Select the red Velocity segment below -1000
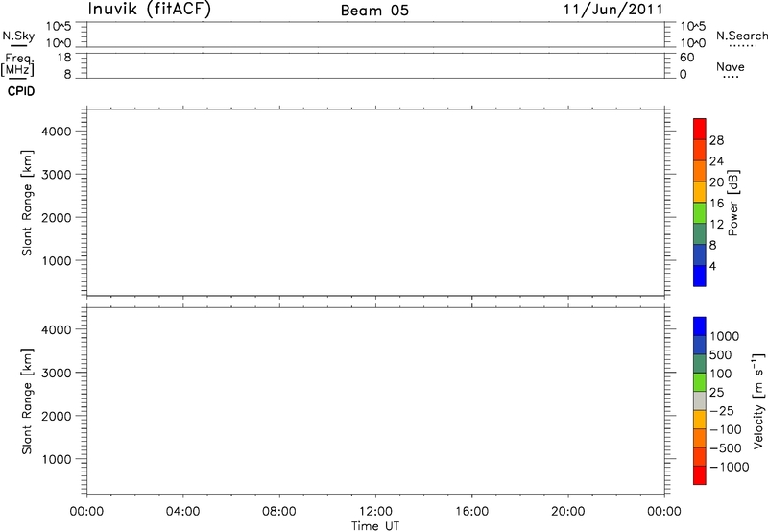The height and width of the screenshot is (532, 768). 700,475
